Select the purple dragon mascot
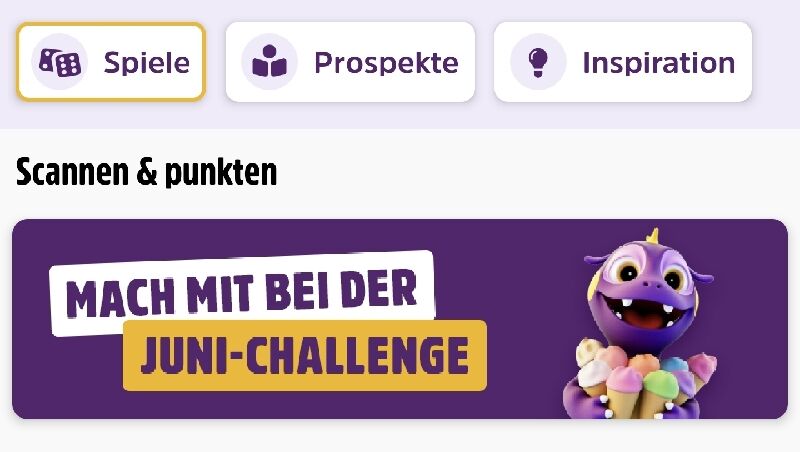The image size is (800, 452). tap(644, 324)
